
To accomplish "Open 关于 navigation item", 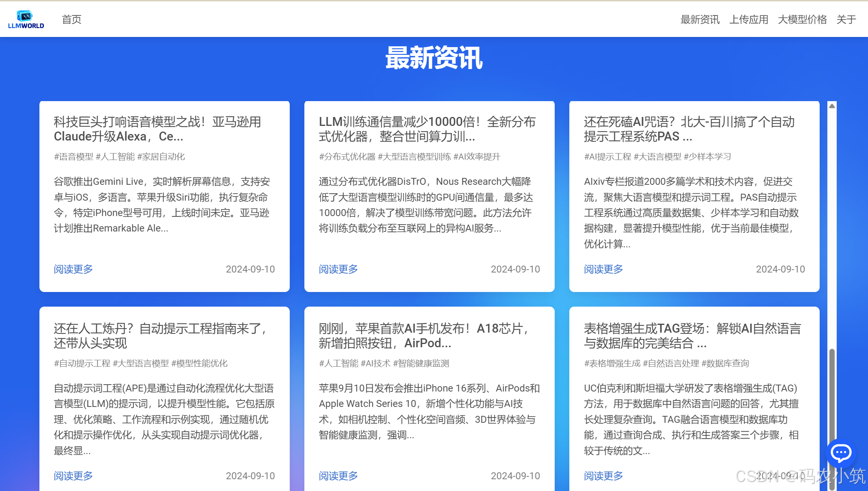I will coord(846,19).
